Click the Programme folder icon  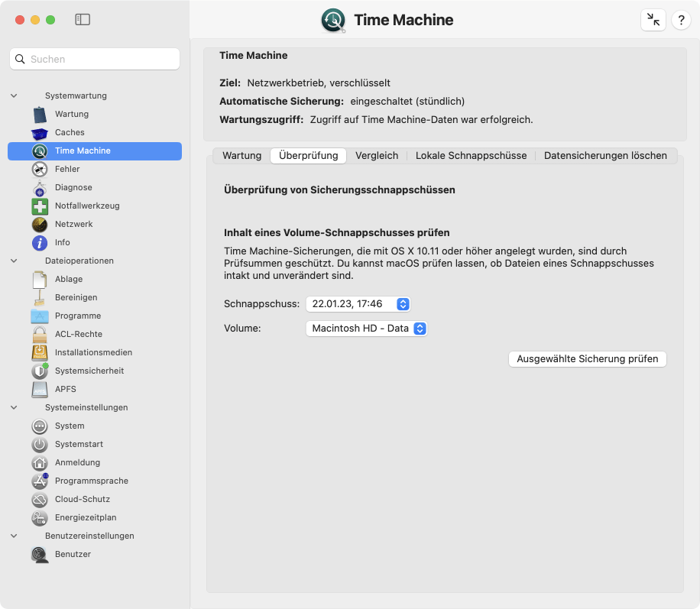coord(40,316)
